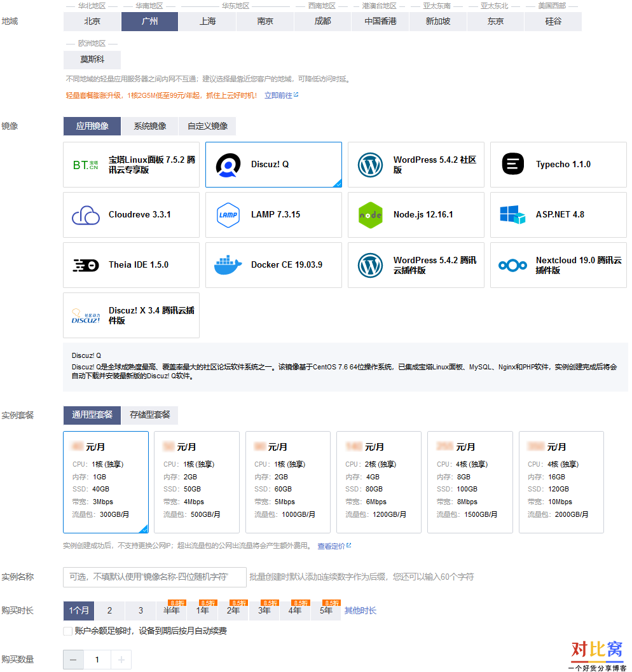Click the Node.js 12.16.1 image name

[423, 214]
